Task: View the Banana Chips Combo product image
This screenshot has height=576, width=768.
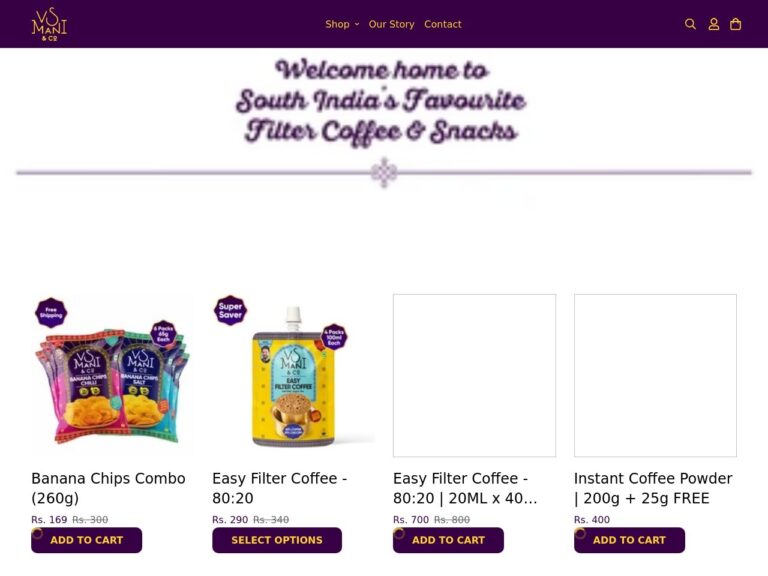Action: [113, 376]
